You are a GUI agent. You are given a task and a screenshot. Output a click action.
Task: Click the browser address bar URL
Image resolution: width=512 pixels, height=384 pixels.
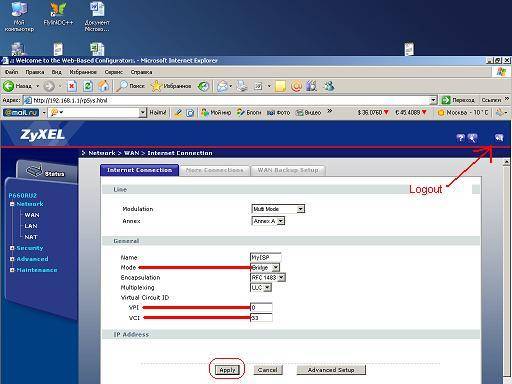point(230,100)
